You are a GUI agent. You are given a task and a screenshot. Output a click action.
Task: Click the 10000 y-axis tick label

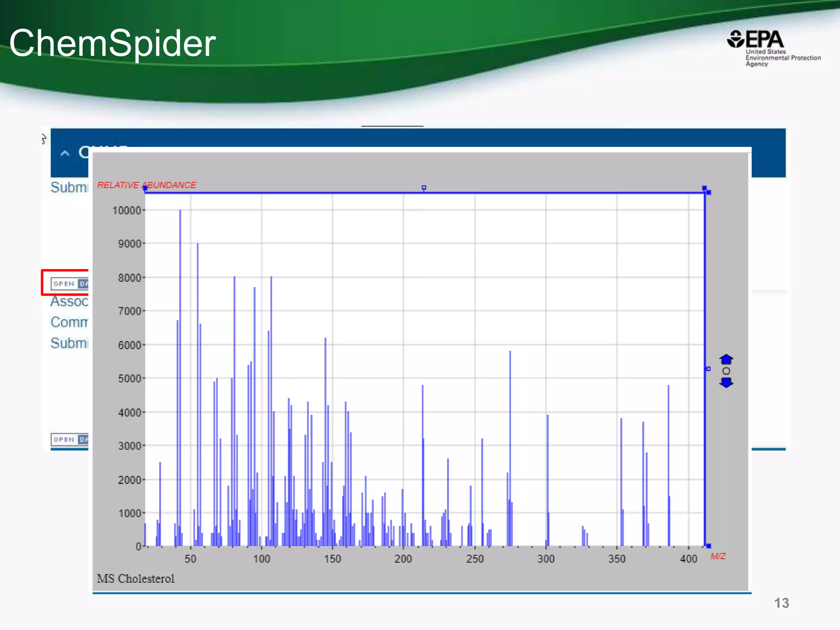(x=127, y=210)
